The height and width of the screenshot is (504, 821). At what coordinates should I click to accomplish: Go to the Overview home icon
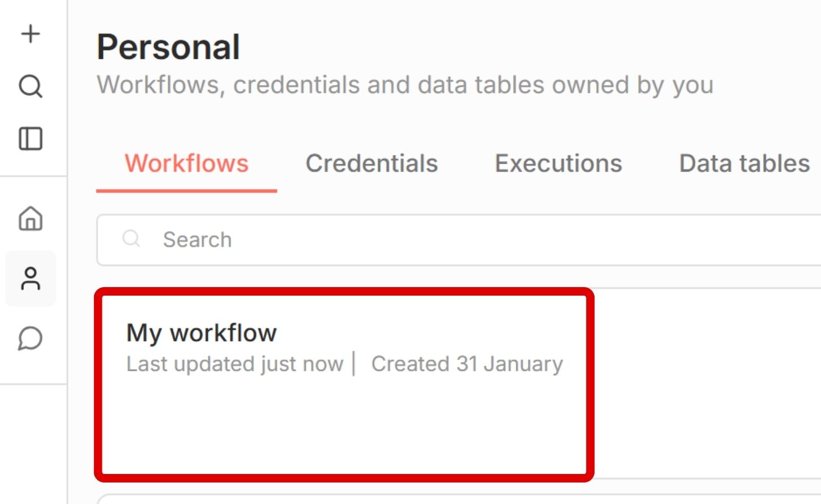(x=31, y=219)
